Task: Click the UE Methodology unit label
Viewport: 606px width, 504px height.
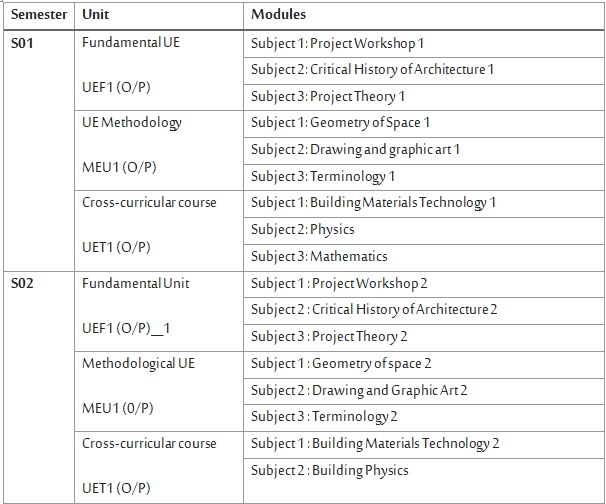Action: pos(132,123)
